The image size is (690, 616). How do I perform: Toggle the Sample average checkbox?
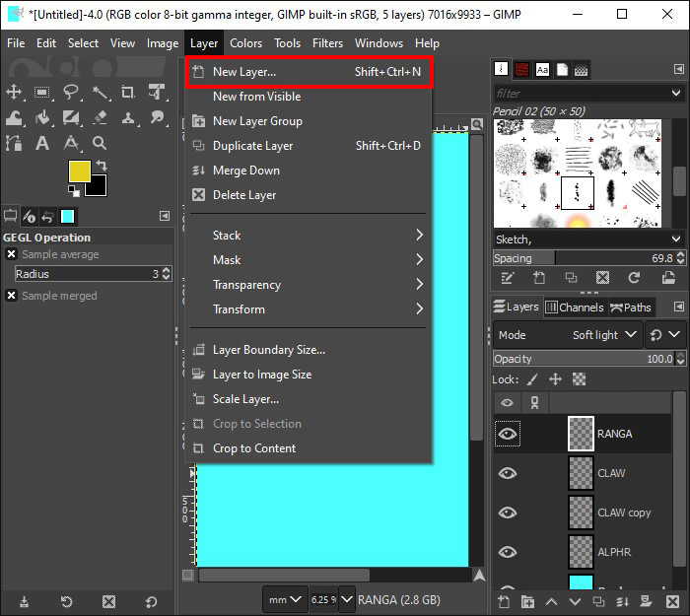[12, 254]
